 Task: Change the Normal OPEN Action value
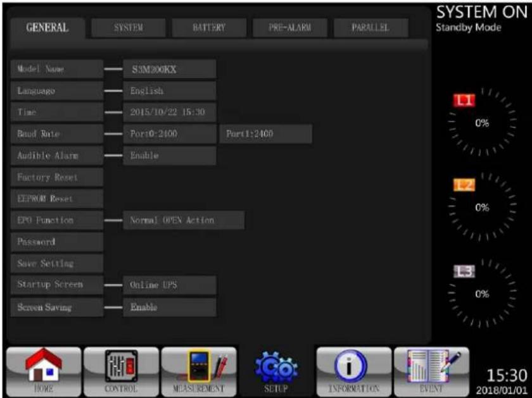click(x=184, y=220)
